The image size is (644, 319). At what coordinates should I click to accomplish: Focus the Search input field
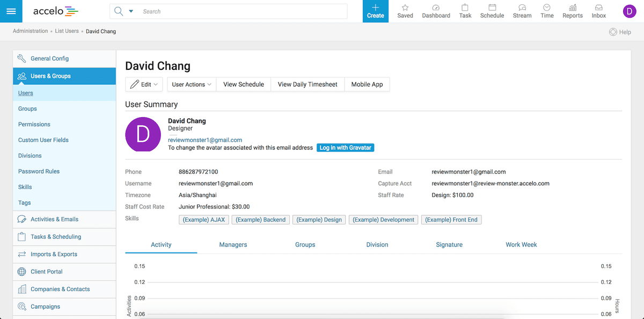242,11
